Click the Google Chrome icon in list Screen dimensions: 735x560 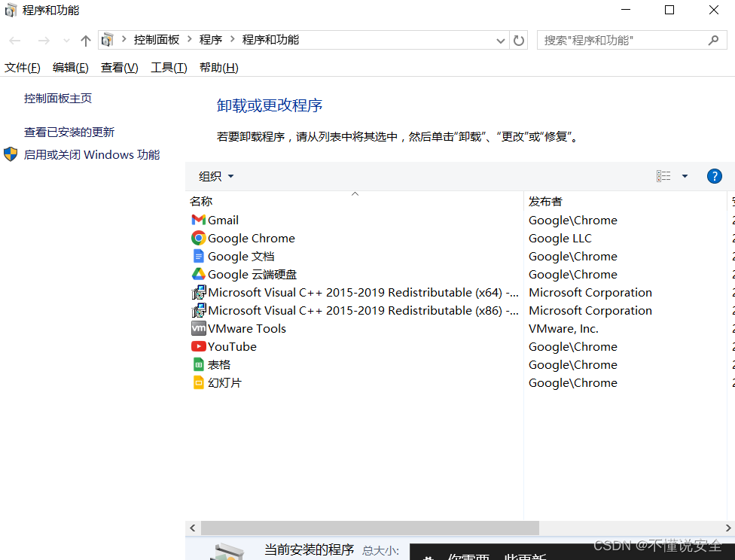coord(199,238)
